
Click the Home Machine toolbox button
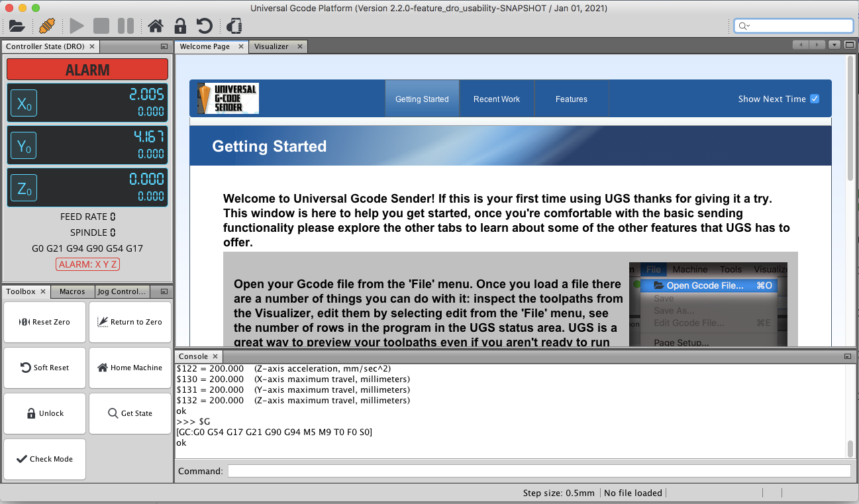click(130, 368)
